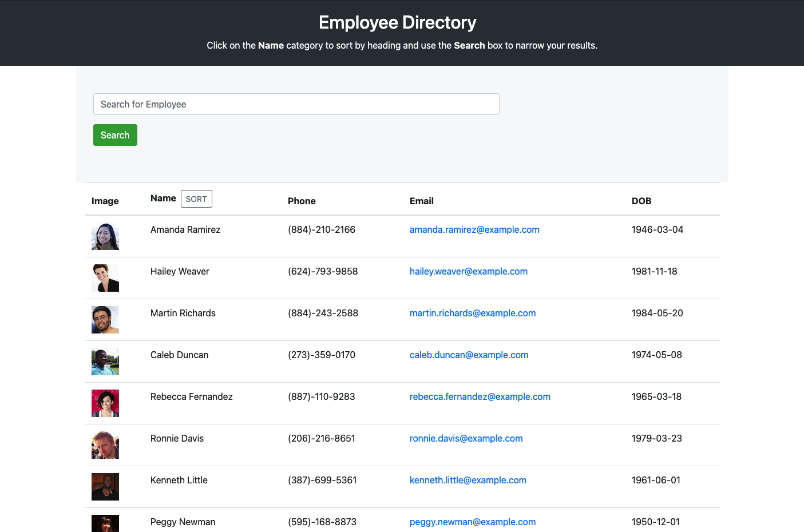Click the birth date 1961-06-01
Viewport: 804px width, 532px height.
pos(656,480)
